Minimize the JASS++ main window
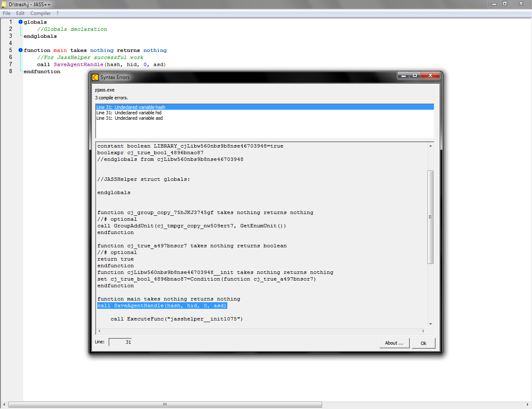 tap(494, 4)
